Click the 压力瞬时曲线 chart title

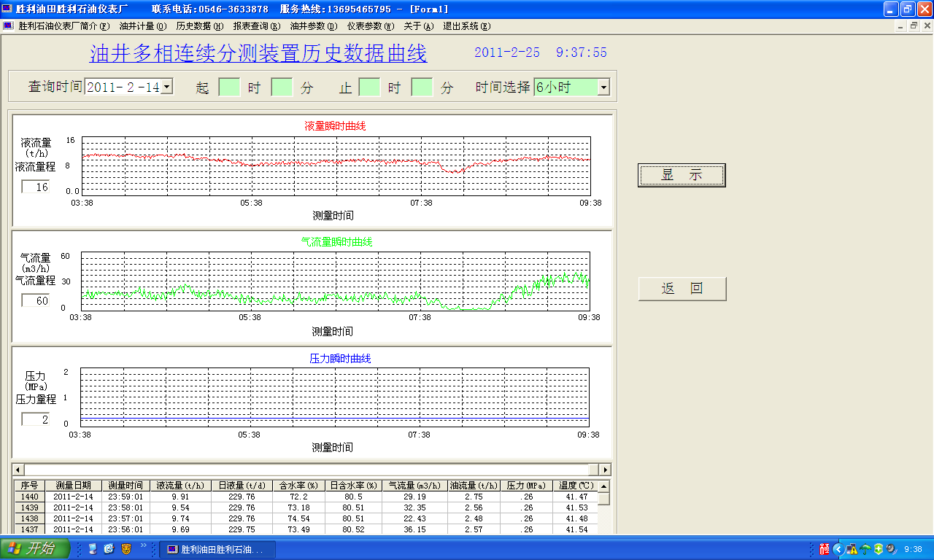click(x=340, y=359)
